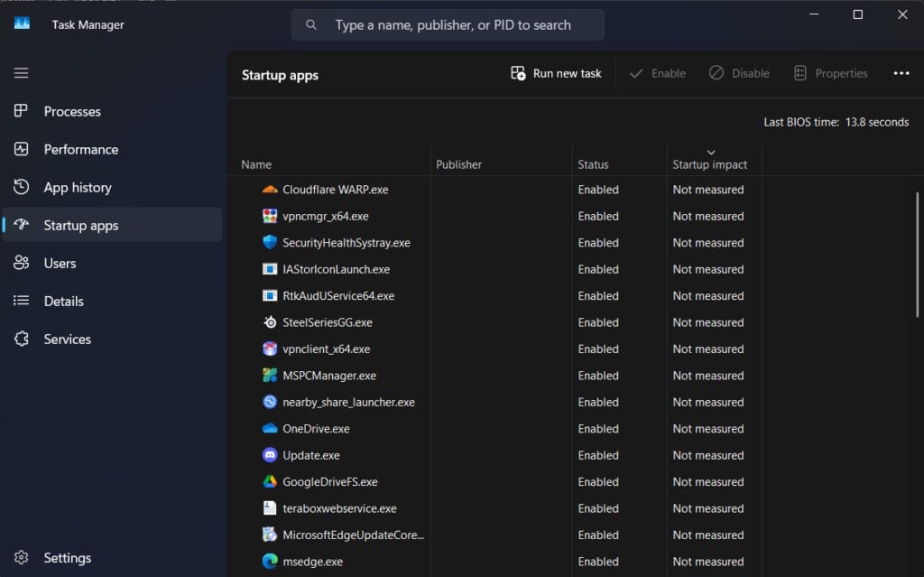Click the SecurityHealthSystray.exe shield icon

coord(269,243)
